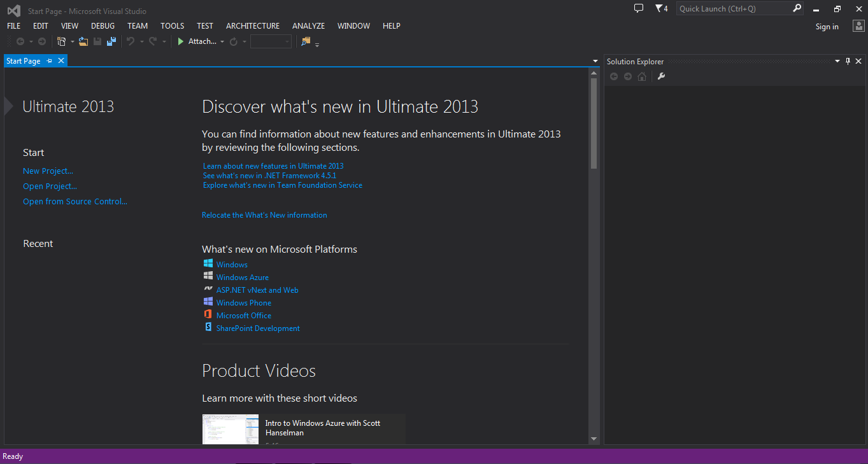The image size is (868, 464).
Task: Open the FILE menu
Action: [x=14, y=26]
